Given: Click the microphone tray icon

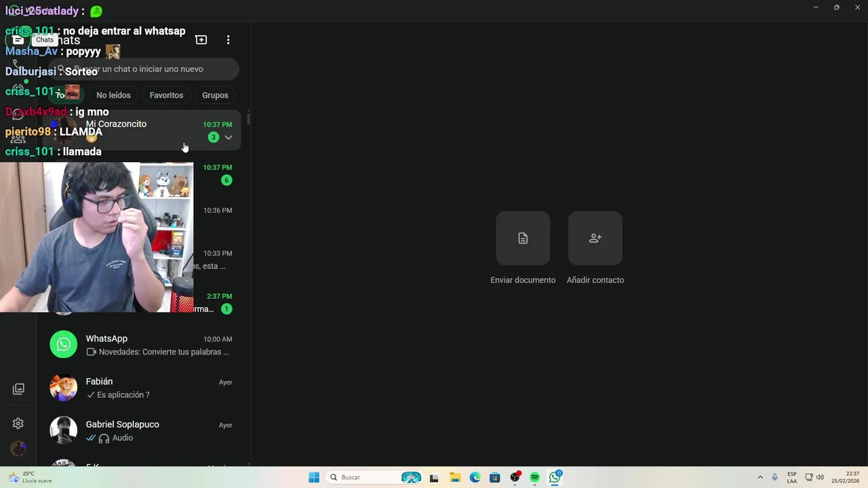Looking at the screenshot, I should coord(775,477).
